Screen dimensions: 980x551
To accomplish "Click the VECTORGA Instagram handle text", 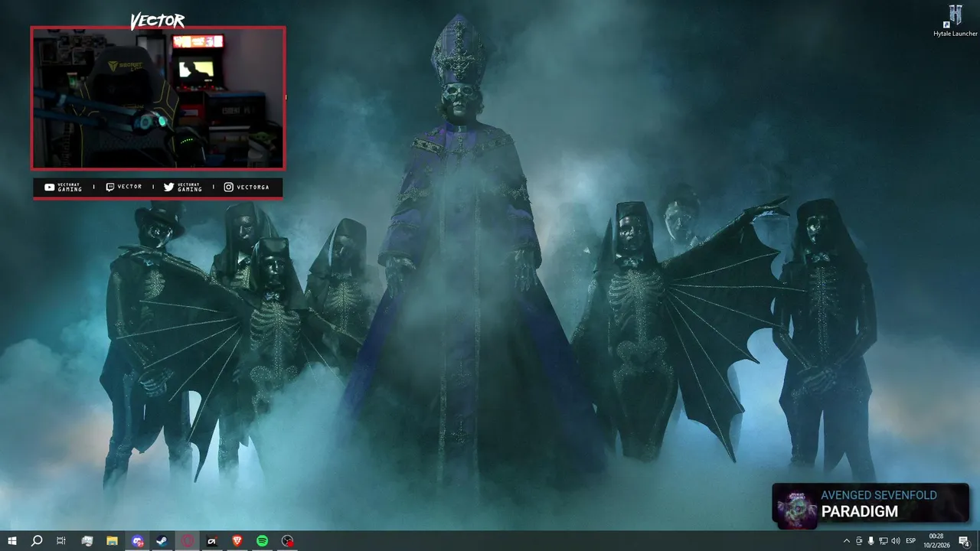I will pos(253,187).
